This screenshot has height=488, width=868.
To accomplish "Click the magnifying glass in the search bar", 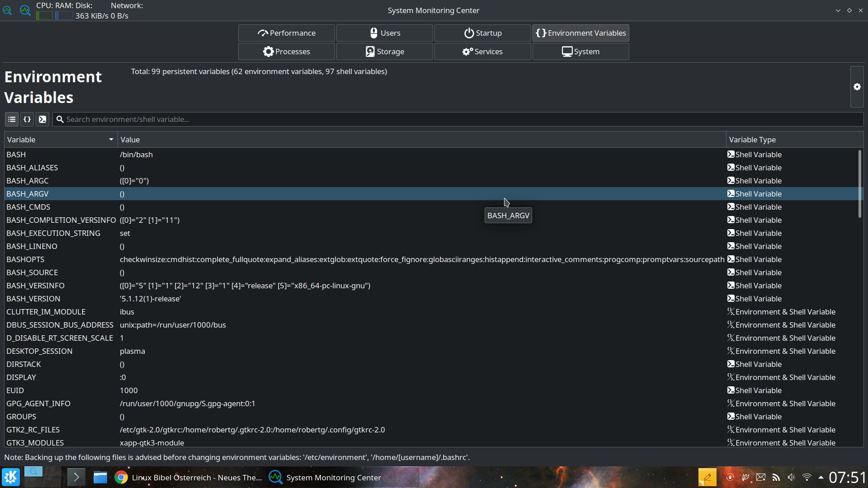I will [x=60, y=119].
